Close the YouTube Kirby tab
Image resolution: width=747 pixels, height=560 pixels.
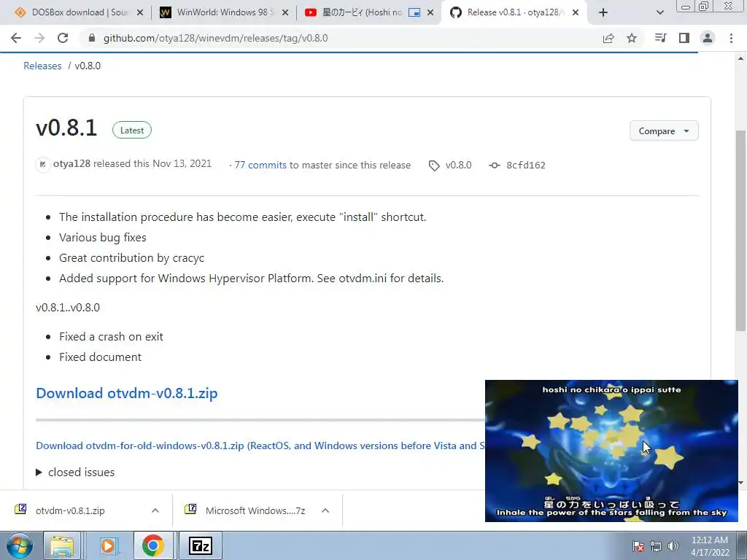point(430,13)
